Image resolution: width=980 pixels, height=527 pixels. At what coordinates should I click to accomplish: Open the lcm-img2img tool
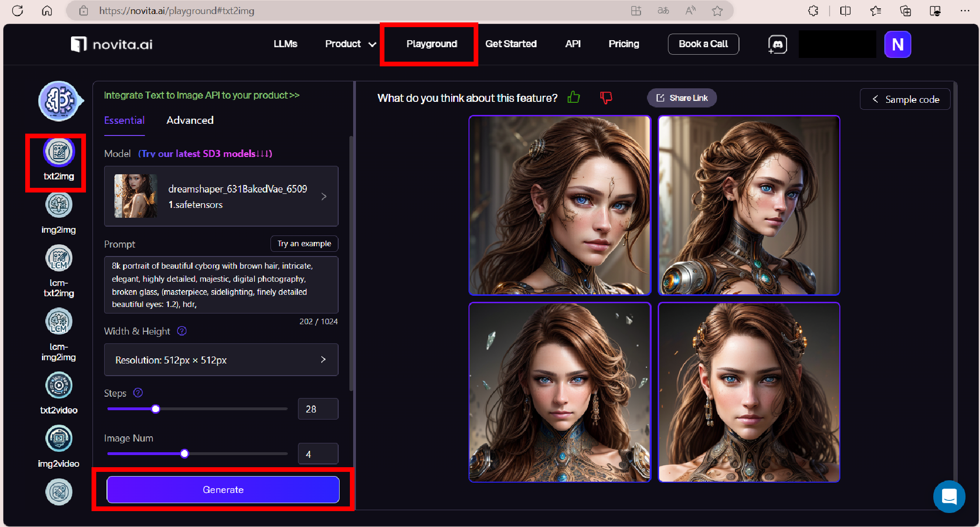coord(59,322)
